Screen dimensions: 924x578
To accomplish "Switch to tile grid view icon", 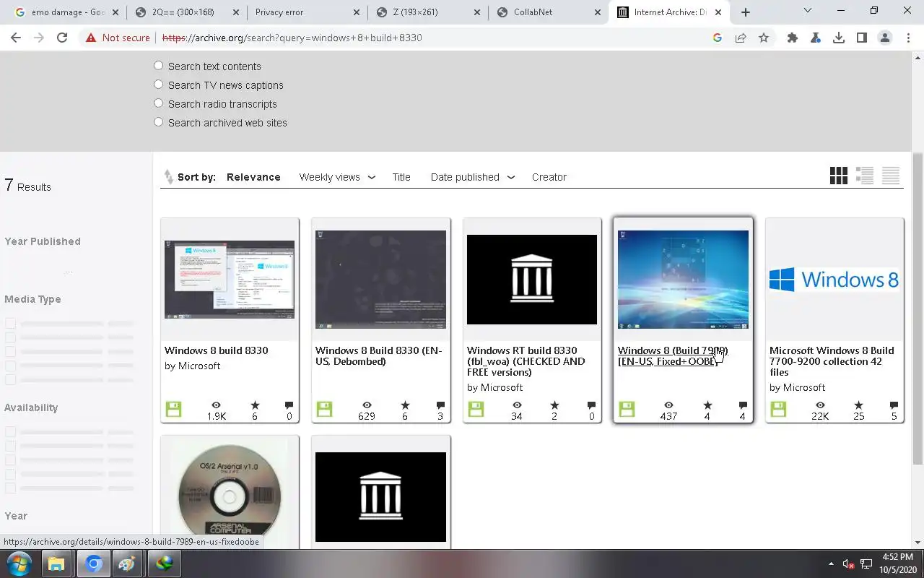I will point(838,176).
